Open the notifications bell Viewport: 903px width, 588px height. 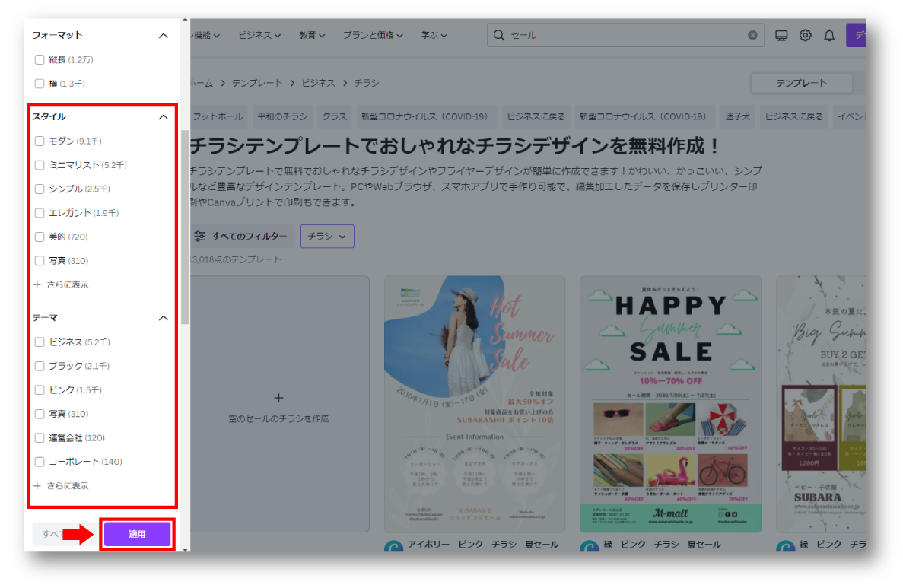tap(828, 34)
